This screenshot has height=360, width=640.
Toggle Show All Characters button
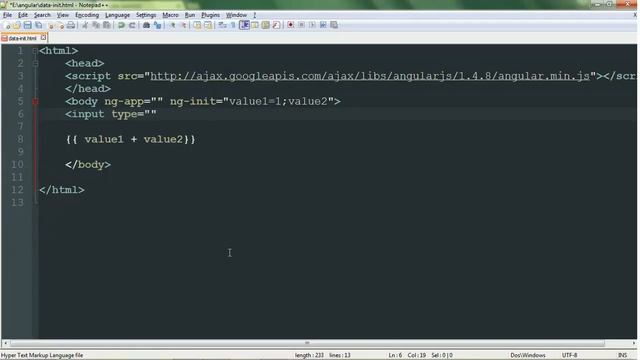(x=233, y=25)
